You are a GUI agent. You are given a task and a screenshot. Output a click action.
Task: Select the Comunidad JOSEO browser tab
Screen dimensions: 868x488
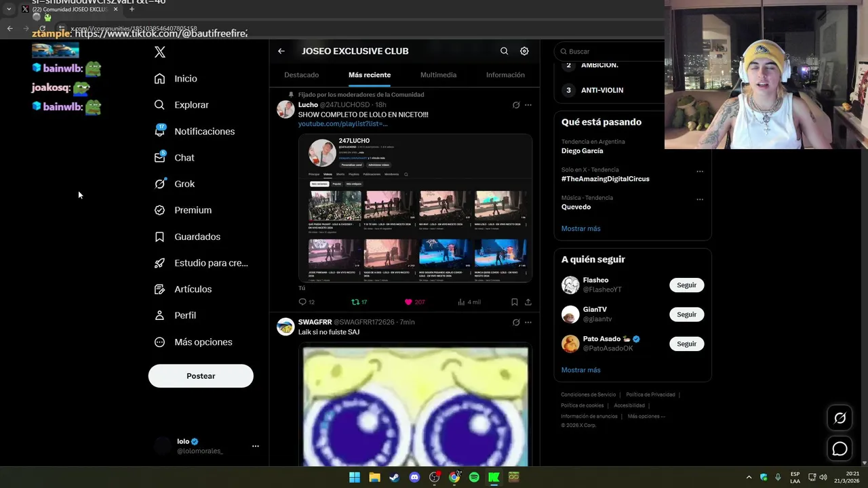tap(70, 9)
